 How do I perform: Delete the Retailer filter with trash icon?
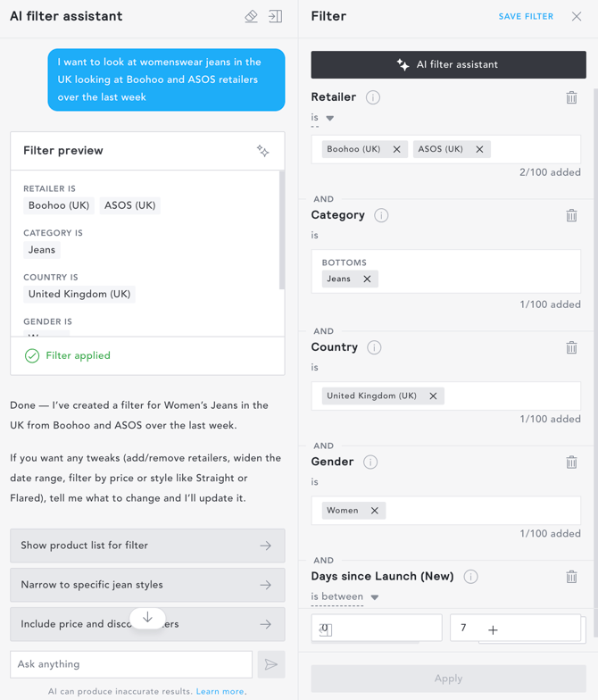point(571,97)
